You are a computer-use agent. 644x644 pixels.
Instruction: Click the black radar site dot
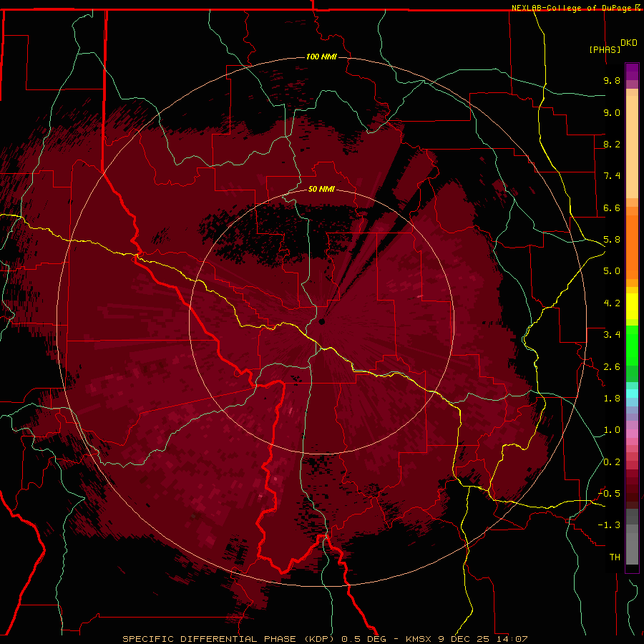coord(322,321)
